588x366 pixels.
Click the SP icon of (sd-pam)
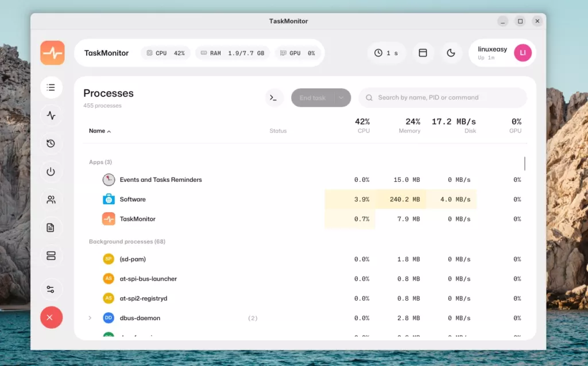pyautogui.click(x=109, y=259)
